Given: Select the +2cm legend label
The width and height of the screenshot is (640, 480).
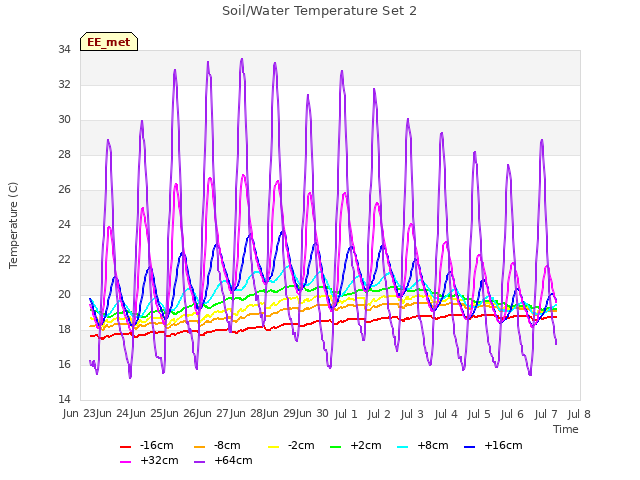Looking at the screenshot, I should [366, 445].
